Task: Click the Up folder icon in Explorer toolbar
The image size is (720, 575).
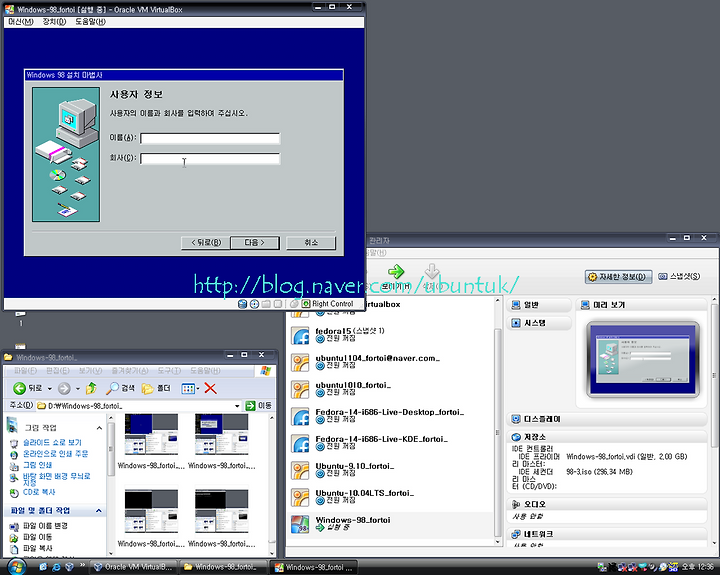Action: pyautogui.click(x=91, y=389)
